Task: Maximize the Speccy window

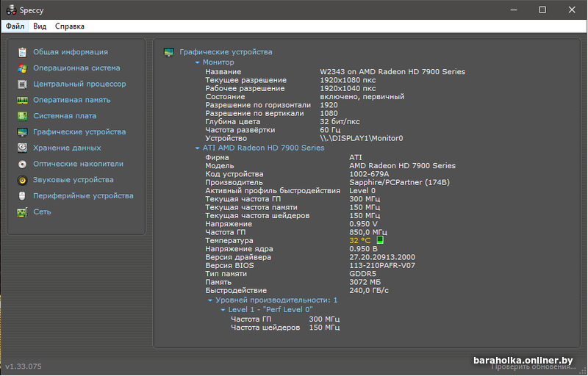Action: [x=542, y=10]
